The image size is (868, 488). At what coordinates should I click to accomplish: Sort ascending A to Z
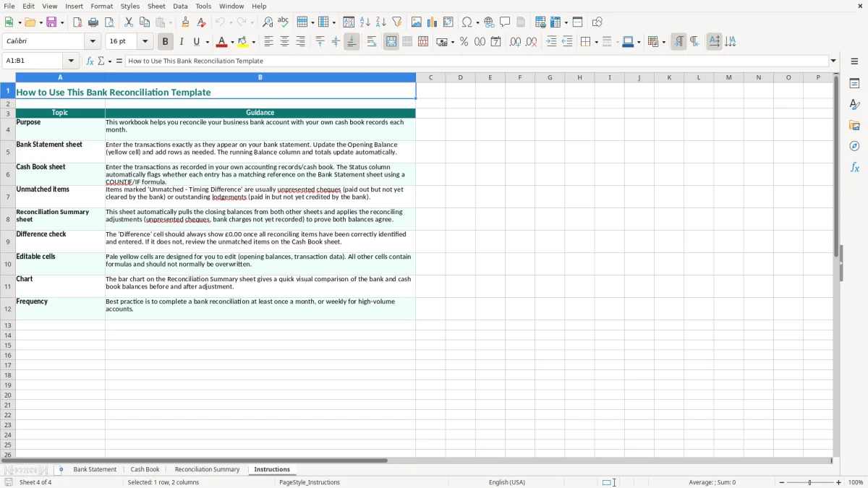[x=365, y=22]
